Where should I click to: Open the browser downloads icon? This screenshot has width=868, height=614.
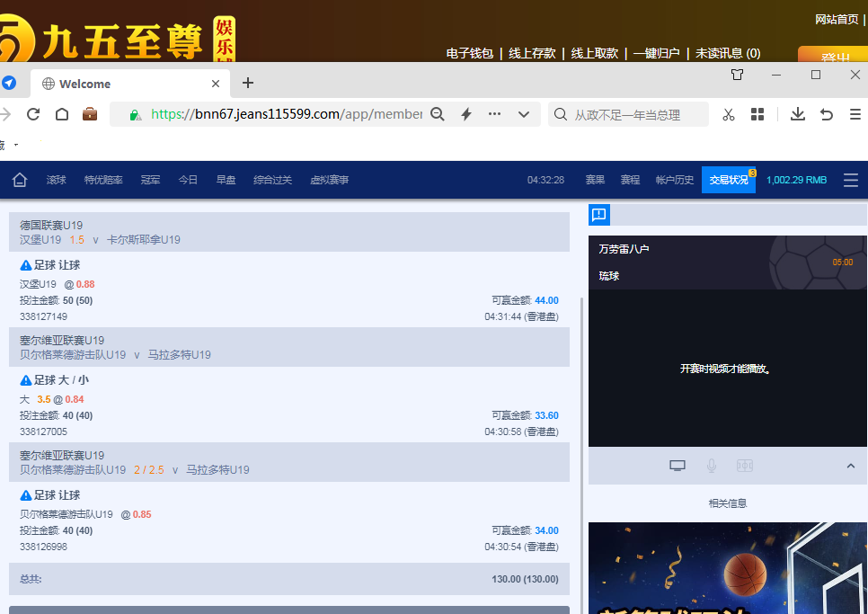(797, 114)
